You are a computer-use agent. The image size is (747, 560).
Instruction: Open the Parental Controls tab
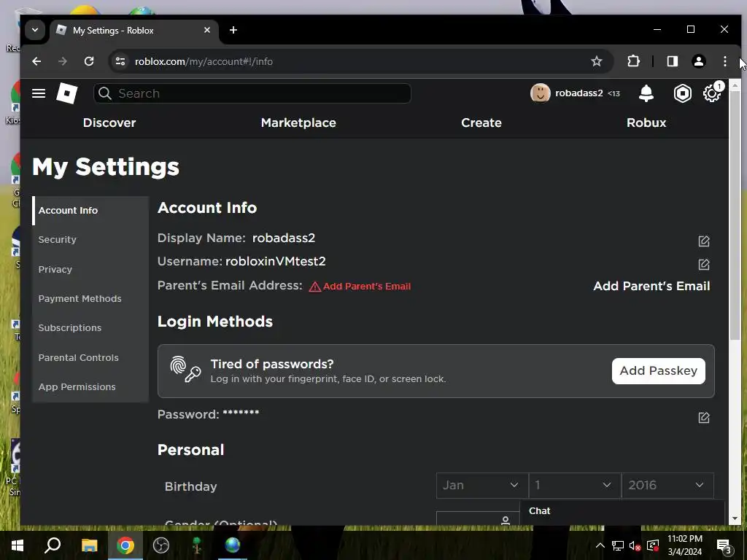(90, 357)
